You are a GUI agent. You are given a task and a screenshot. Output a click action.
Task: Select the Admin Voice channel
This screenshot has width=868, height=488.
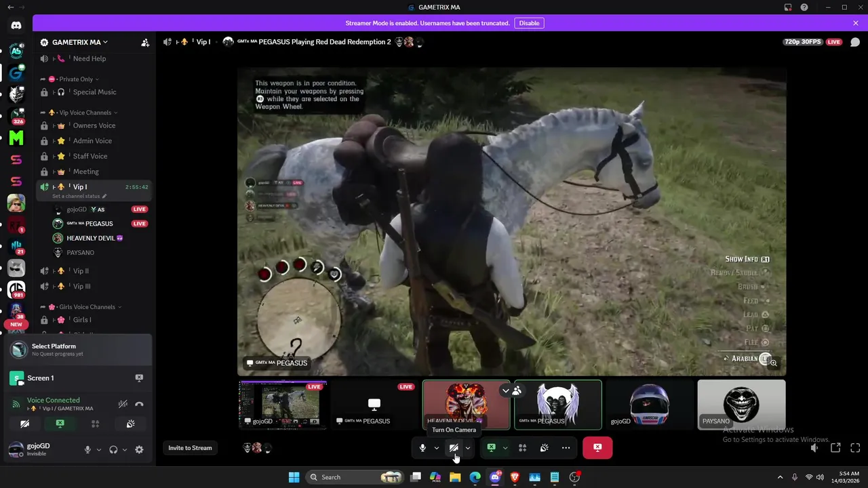point(94,141)
